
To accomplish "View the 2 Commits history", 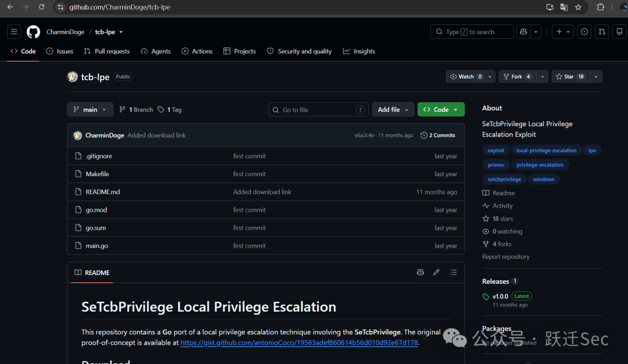I will 438,135.
